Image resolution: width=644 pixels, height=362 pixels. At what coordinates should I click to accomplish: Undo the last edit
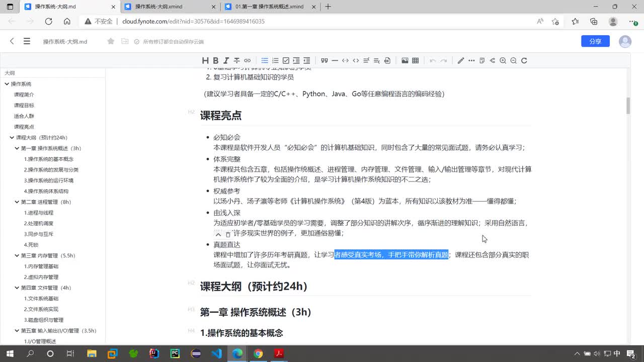pyautogui.click(x=433, y=60)
